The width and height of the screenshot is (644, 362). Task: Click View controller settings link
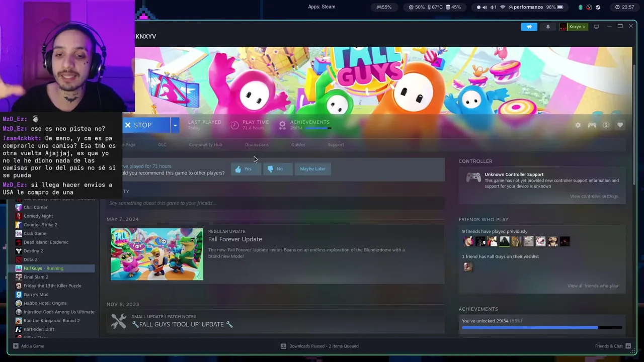594,196
